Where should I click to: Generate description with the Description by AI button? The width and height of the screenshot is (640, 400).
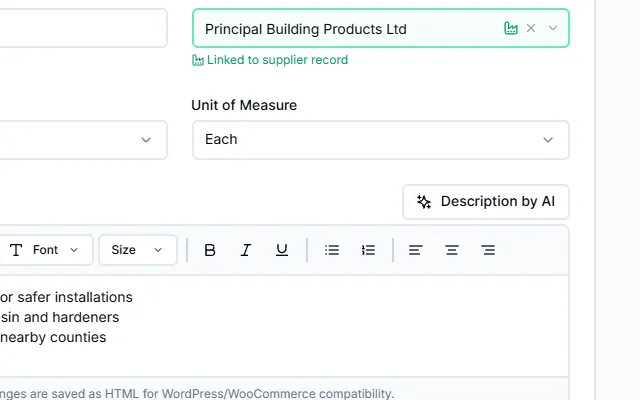coord(486,202)
